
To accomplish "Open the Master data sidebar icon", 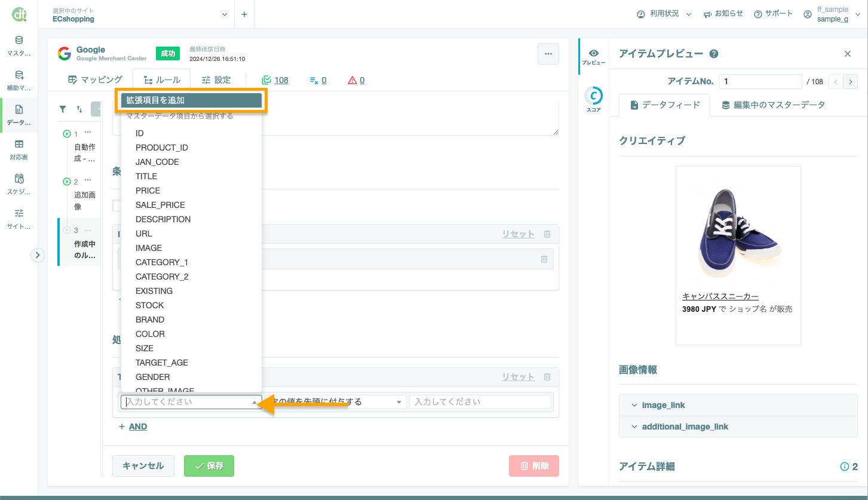I will (x=19, y=45).
